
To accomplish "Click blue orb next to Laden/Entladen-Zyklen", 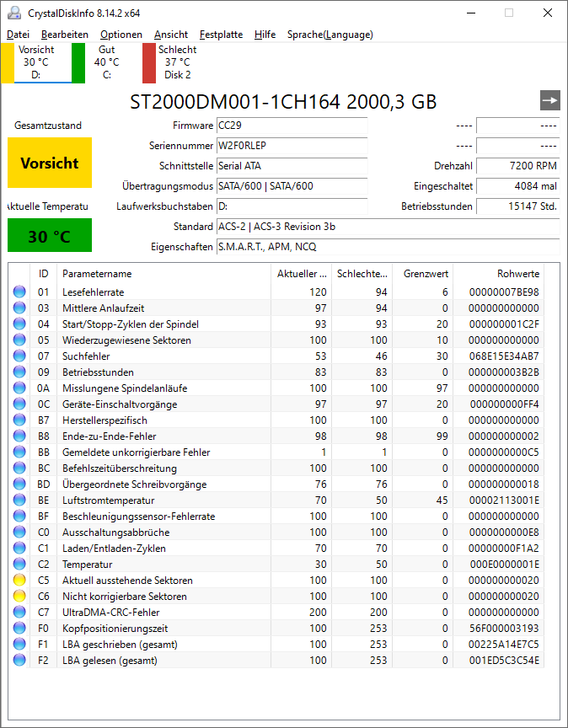I will point(19,549).
